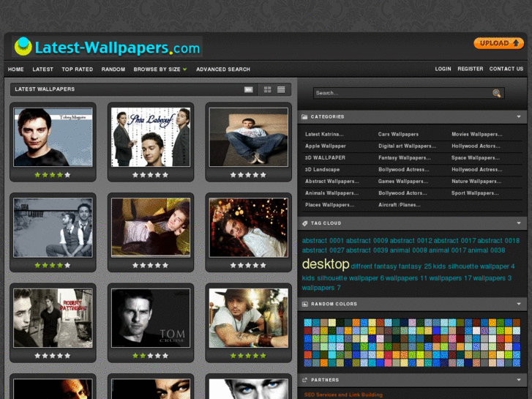
Task: Open 3D WALLPAPER category
Action: click(x=325, y=158)
